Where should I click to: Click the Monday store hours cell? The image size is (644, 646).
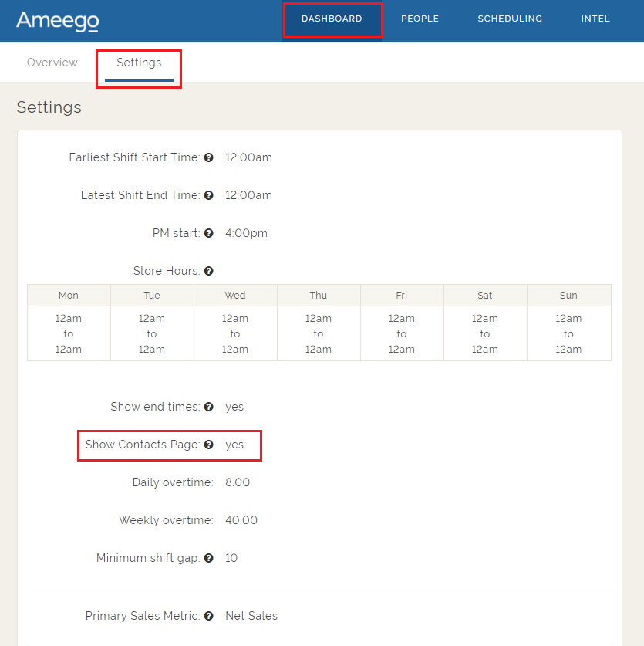69,333
